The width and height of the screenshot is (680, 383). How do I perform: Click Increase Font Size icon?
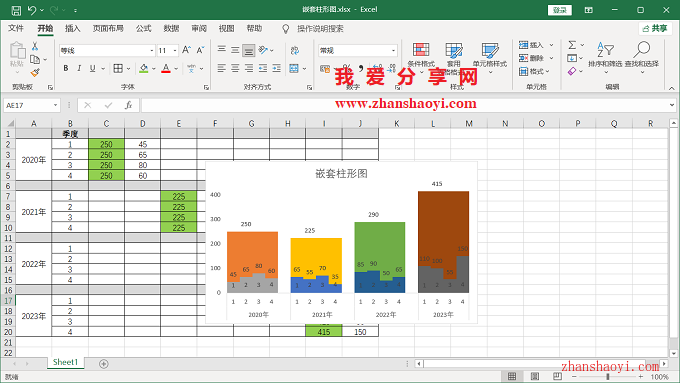click(x=186, y=50)
